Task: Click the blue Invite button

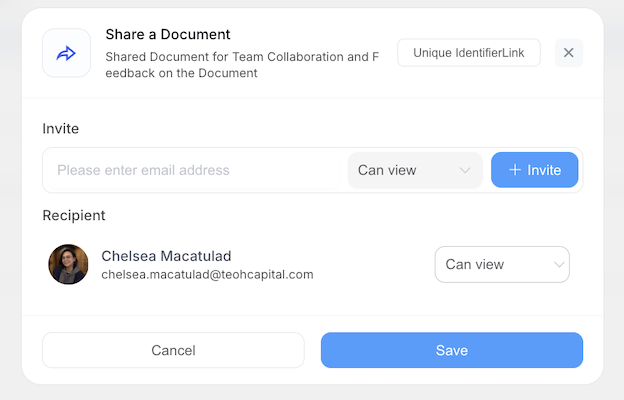Action: (x=534, y=170)
